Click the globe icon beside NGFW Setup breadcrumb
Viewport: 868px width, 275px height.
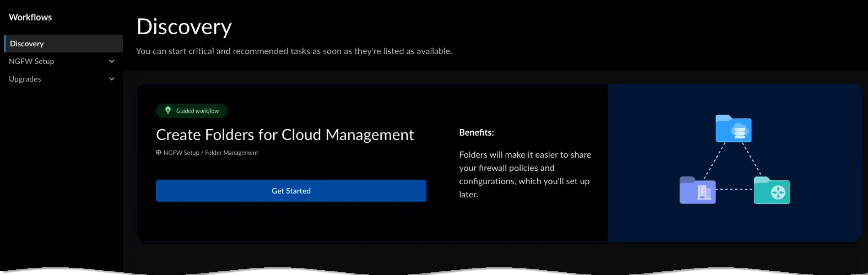coord(158,153)
